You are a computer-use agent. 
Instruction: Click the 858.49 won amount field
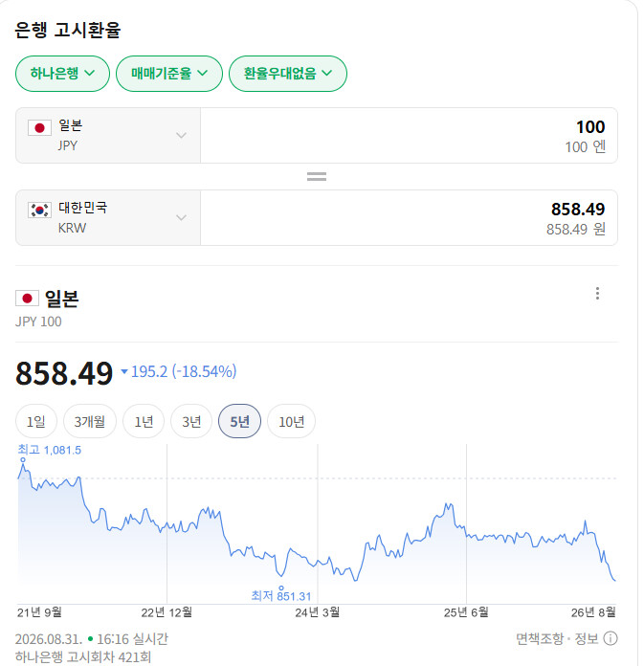tap(410, 218)
